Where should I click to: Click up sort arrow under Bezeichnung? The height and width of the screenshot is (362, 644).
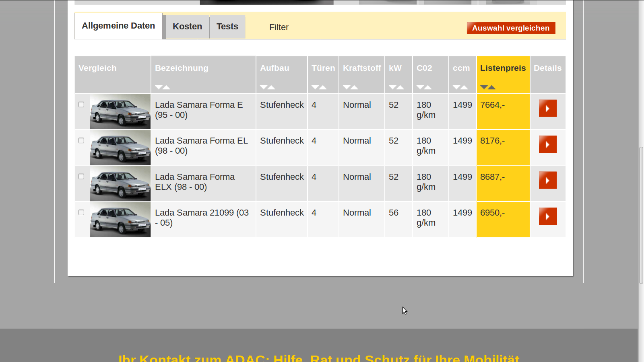pos(167,87)
